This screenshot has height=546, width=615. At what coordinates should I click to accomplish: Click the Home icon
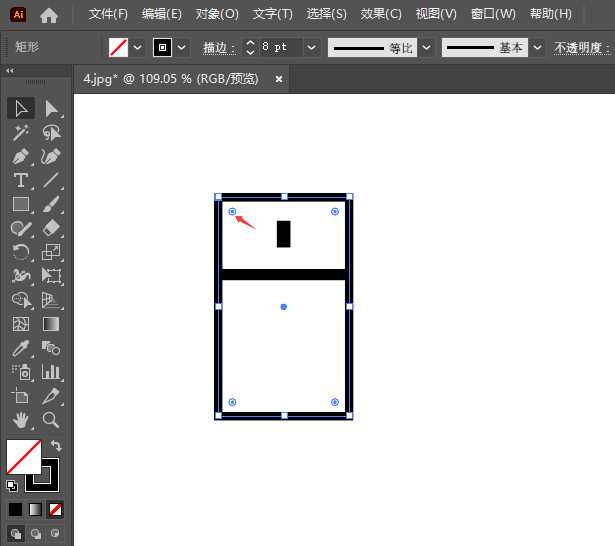49,15
